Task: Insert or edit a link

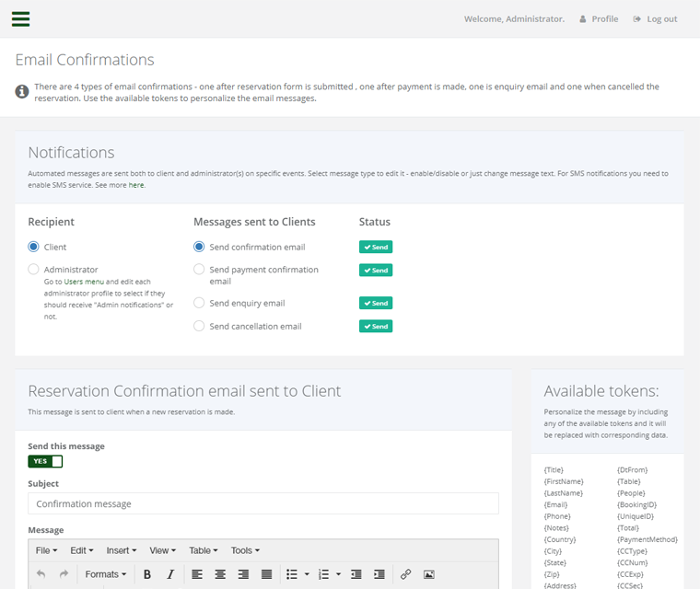Action: click(406, 574)
